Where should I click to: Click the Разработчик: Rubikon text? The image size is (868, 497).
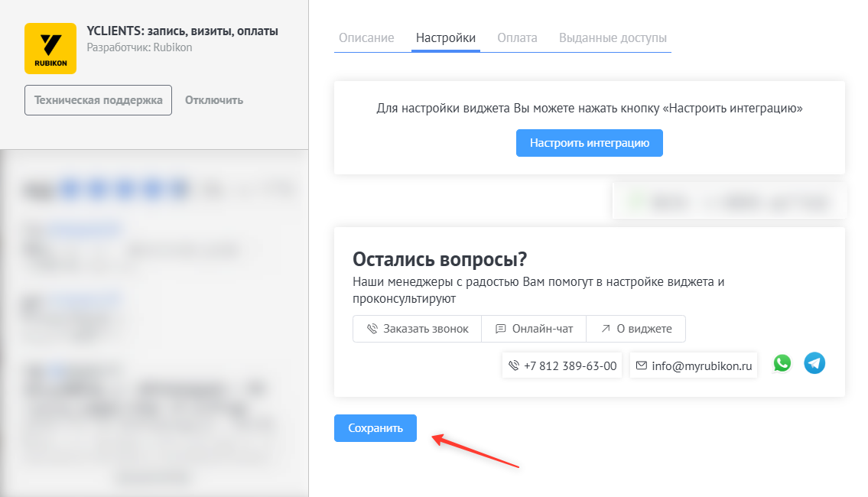pyautogui.click(x=139, y=47)
